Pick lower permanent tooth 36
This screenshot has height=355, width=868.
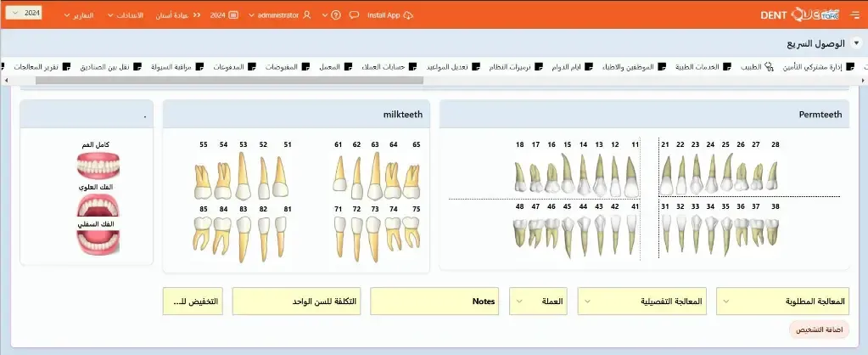(740, 232)
